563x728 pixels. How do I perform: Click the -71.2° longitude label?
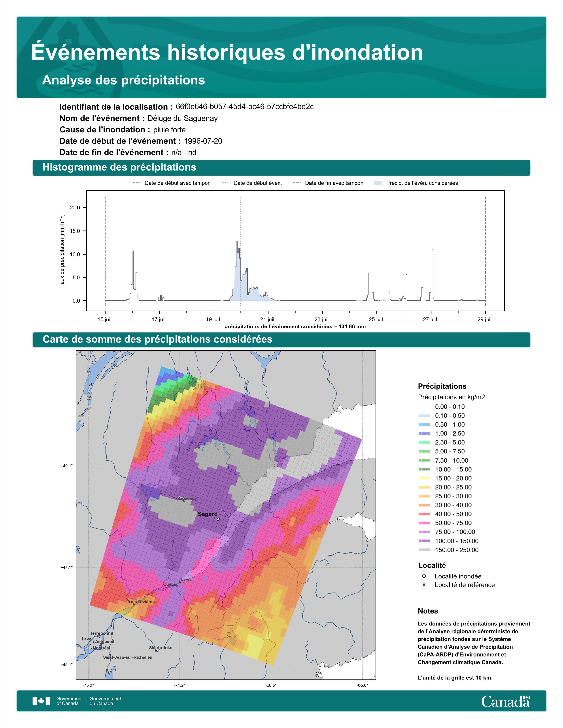pyautogui.click(x=179, y=685)
